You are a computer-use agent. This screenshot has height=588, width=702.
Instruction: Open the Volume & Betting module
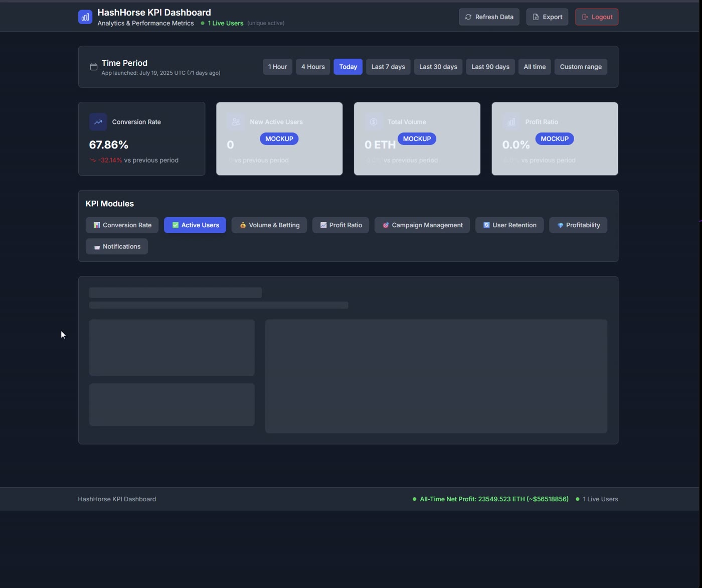(269, 225)
